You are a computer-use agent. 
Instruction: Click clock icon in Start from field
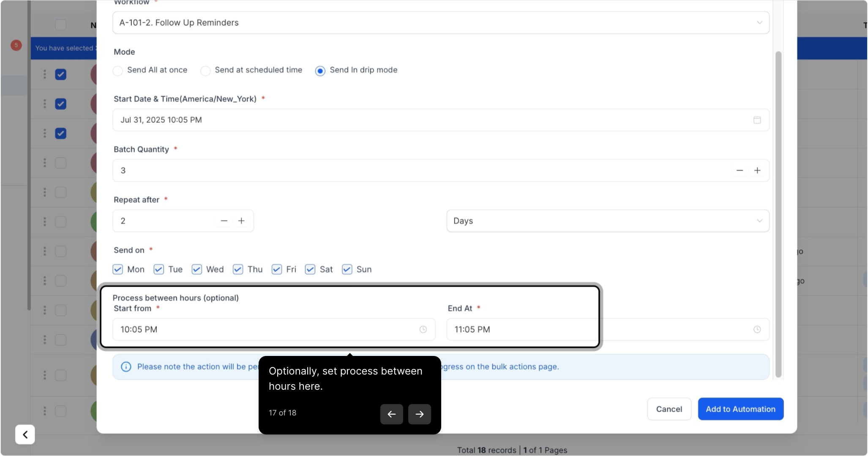[423, 329]
